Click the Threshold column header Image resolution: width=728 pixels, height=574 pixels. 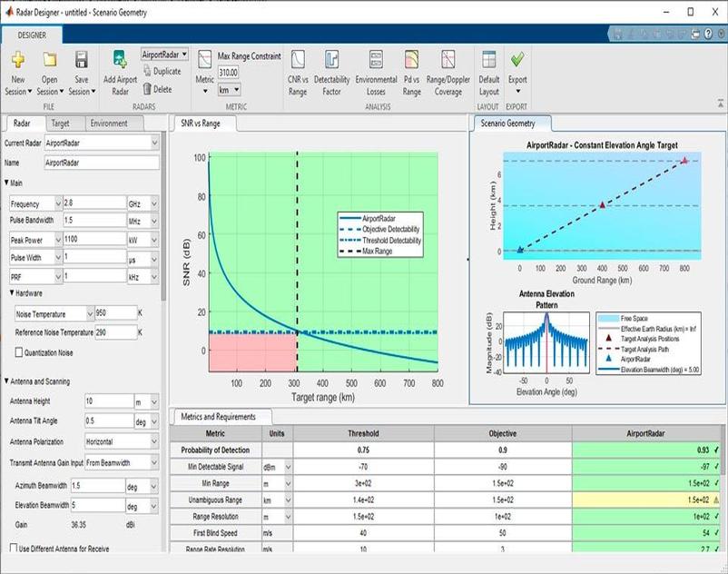tap(363, 433)
